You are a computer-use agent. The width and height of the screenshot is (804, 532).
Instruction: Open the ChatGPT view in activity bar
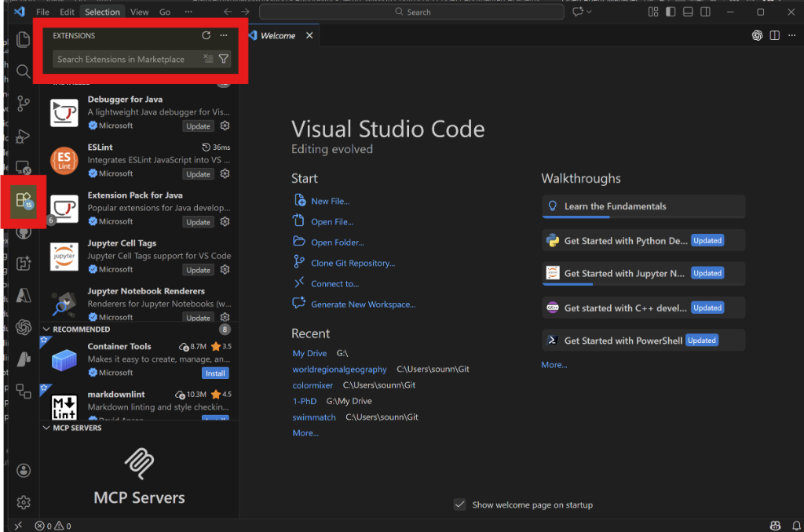(24, 327)
